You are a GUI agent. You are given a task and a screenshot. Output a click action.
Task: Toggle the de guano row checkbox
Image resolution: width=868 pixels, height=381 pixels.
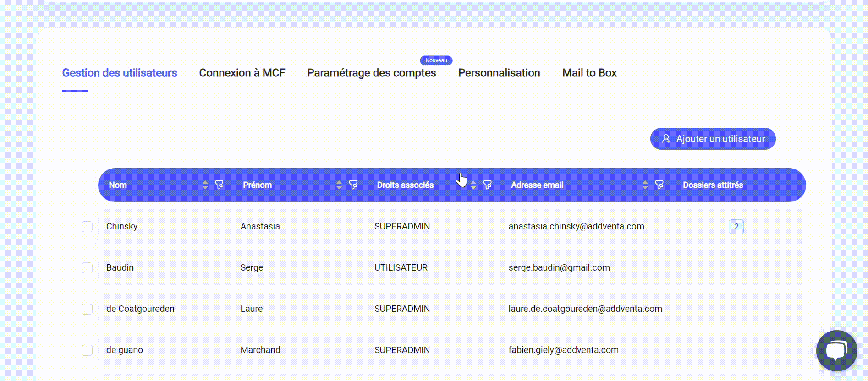(87, 350)
